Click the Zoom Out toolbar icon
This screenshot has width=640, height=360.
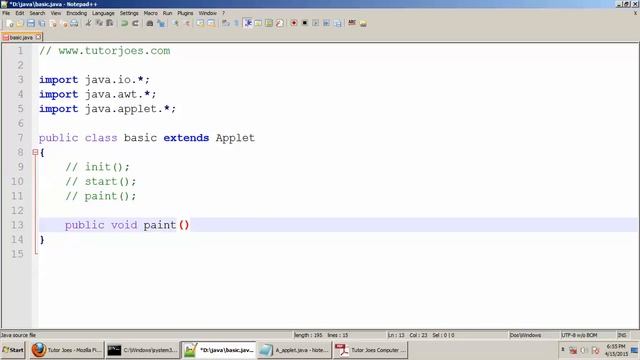point(188,23)
